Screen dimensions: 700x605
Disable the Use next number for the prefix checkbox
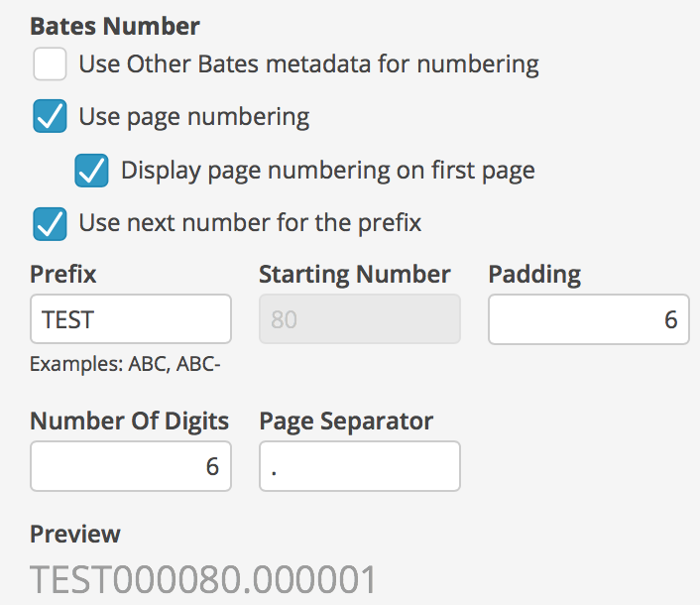[x=50, y=223]
